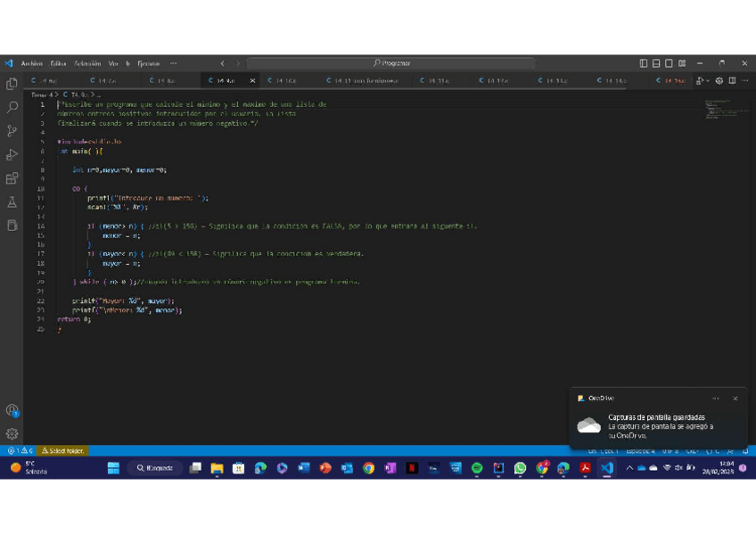Click the Select folder status bar button
Viewport: 756px width, 534px height.
click(63, 451)
